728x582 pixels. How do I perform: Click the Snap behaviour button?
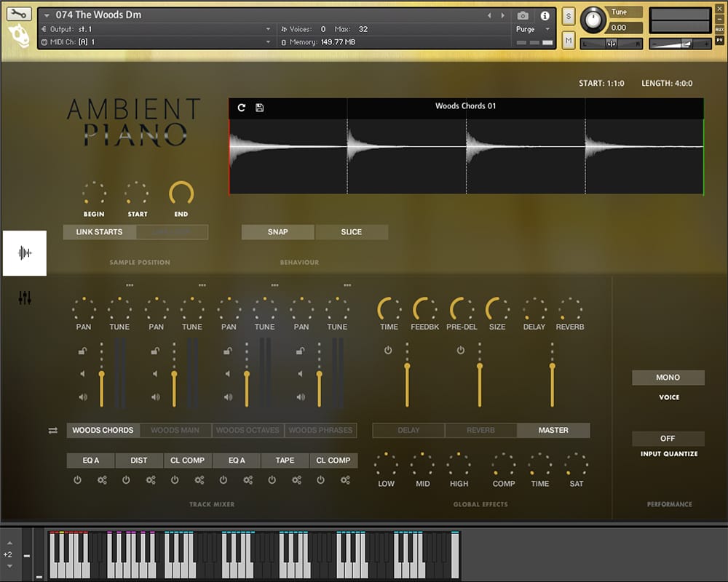(278, 232)
